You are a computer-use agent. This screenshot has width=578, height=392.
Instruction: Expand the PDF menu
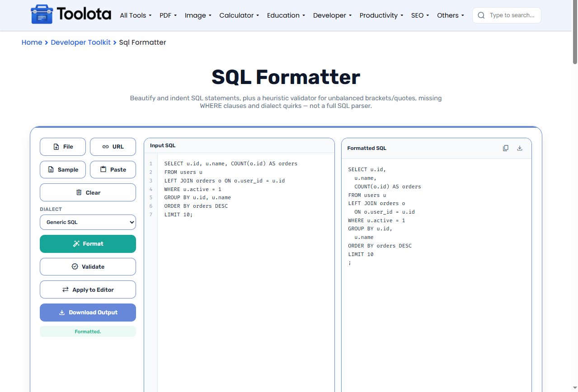click(x=168, y=15)
